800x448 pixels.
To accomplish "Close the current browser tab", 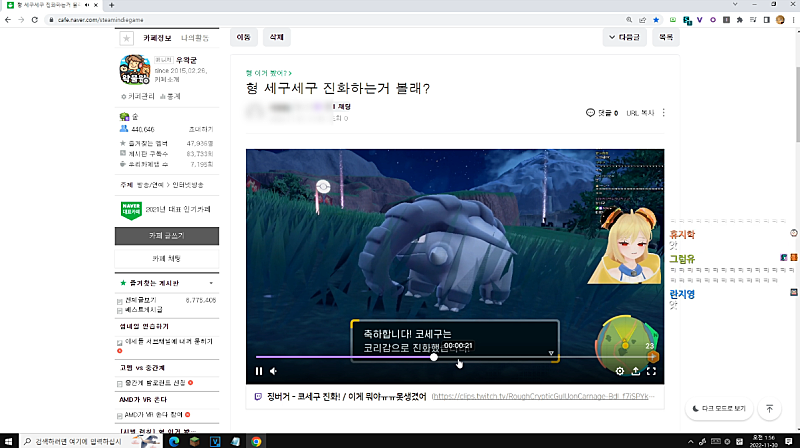I will tap(95, 5).
